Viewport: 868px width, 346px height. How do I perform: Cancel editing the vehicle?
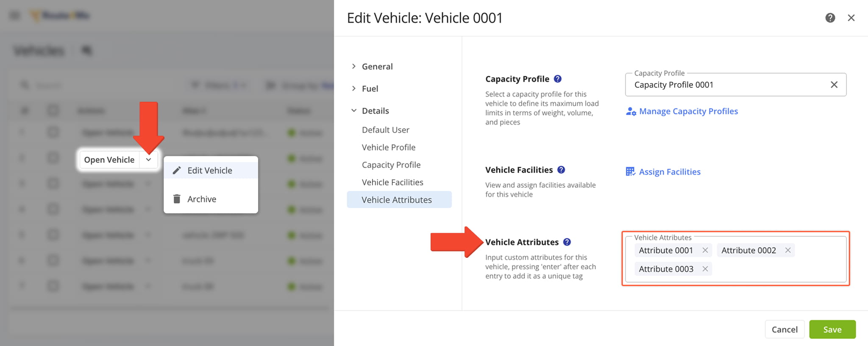784,329
